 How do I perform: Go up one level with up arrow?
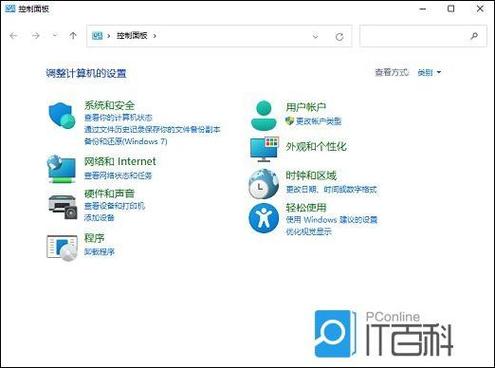(73, 35)
